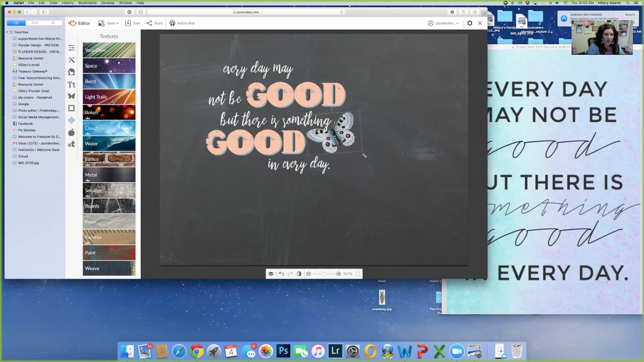
Task: Show the Safari Reading List tab
Action: pyautogui.click(x=35, y=23)
